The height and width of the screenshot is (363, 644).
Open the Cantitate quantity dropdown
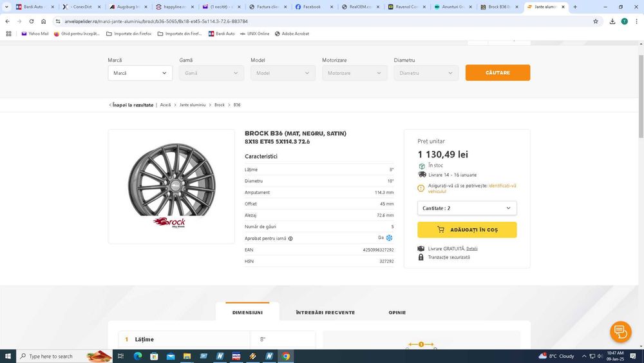coord(467,208)
